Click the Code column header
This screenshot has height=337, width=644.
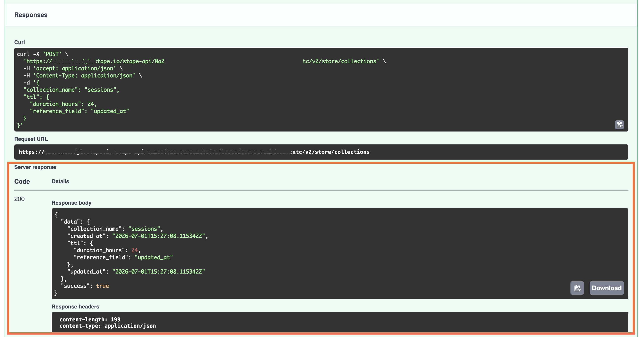click(x=22, y=181)
